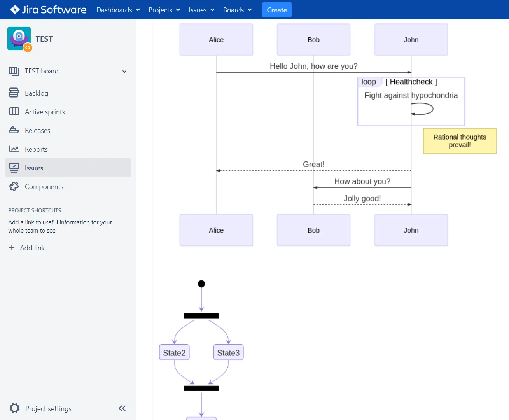The height and width of the screenshot is (420, 509).
Task: Open Project settings
Action: pos(48,408)
